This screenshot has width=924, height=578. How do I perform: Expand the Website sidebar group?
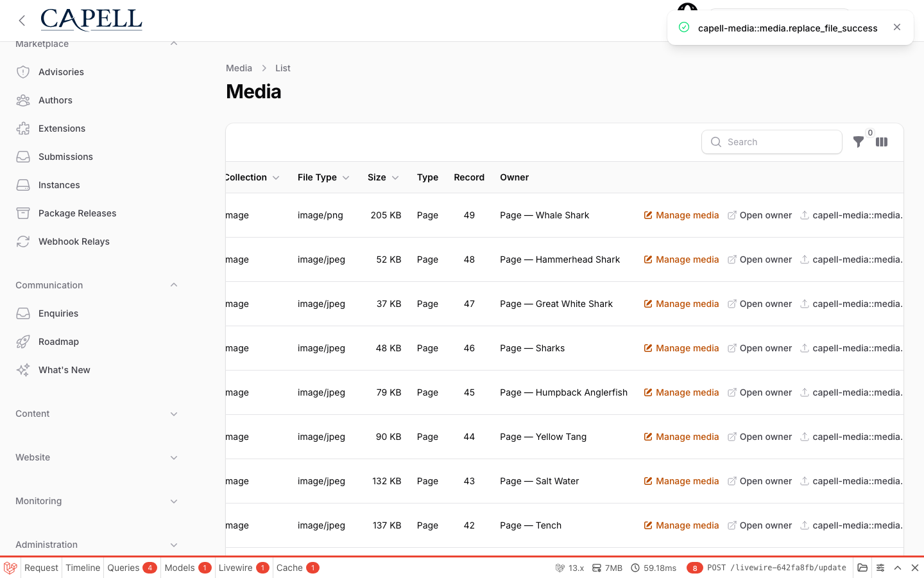[x=174, y=457]
